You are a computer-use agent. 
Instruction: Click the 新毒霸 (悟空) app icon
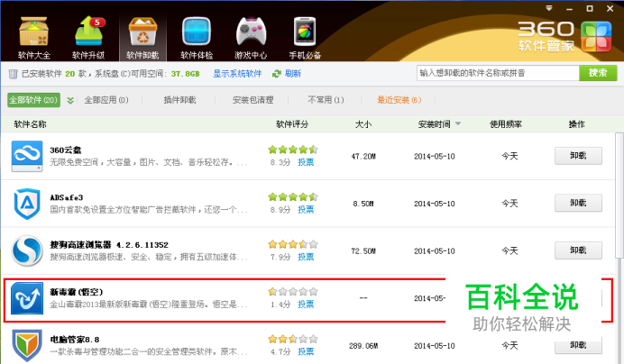(x=27, y=298)
